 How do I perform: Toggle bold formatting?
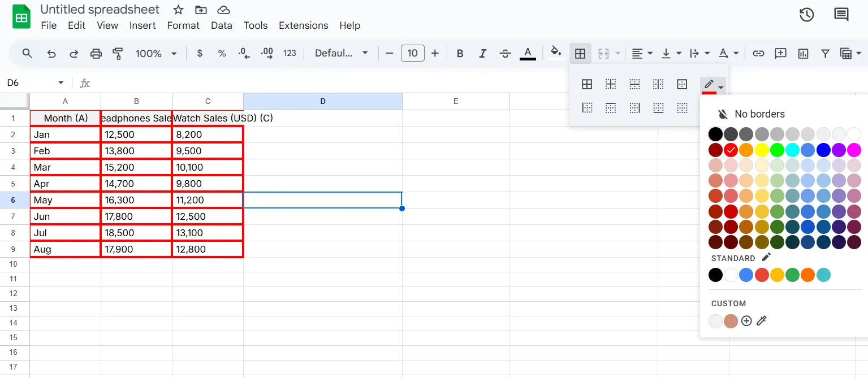tap(460, 53)
